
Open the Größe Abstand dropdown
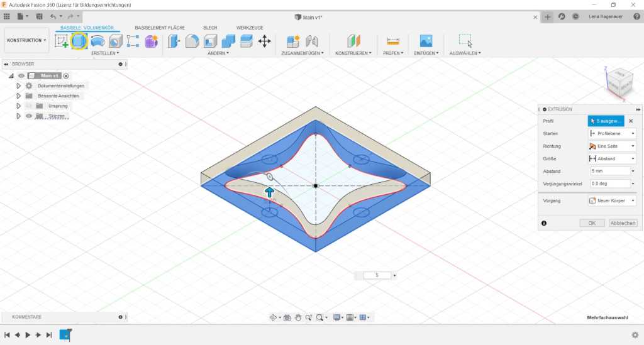pyautogui.click(x=612, y=158)
